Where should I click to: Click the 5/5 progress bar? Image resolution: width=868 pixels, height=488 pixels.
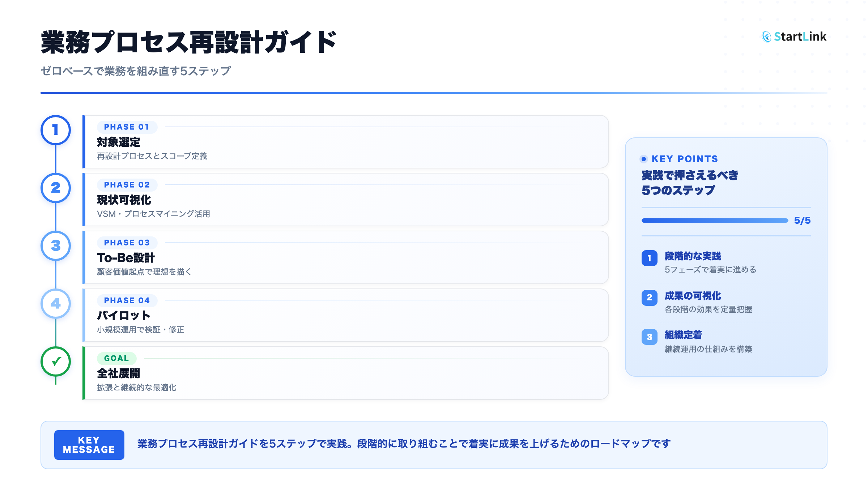tap(715, 221)
